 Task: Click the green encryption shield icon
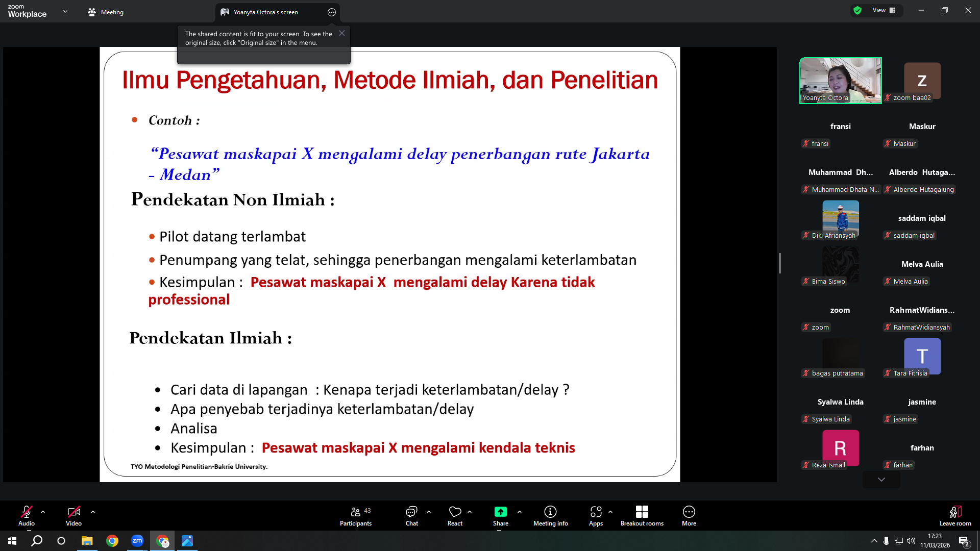point(857,10)
